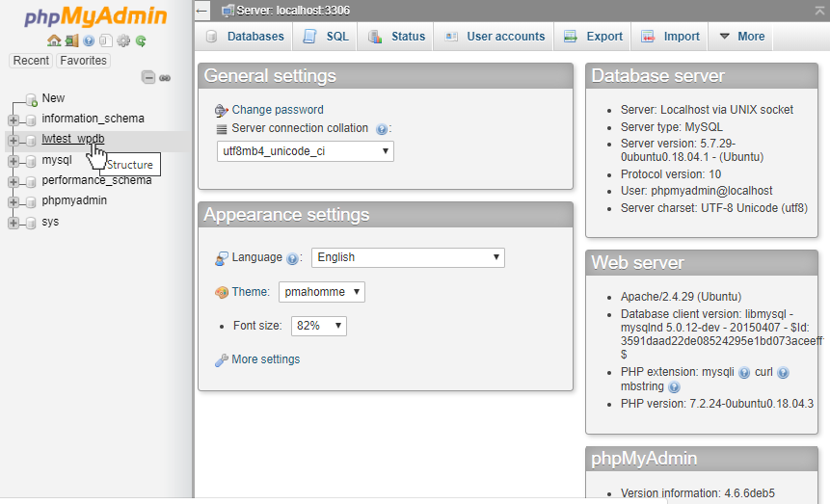Select the lwtest_wpdb database
This screenshot has height=504, width=830.
click(73, 139)
